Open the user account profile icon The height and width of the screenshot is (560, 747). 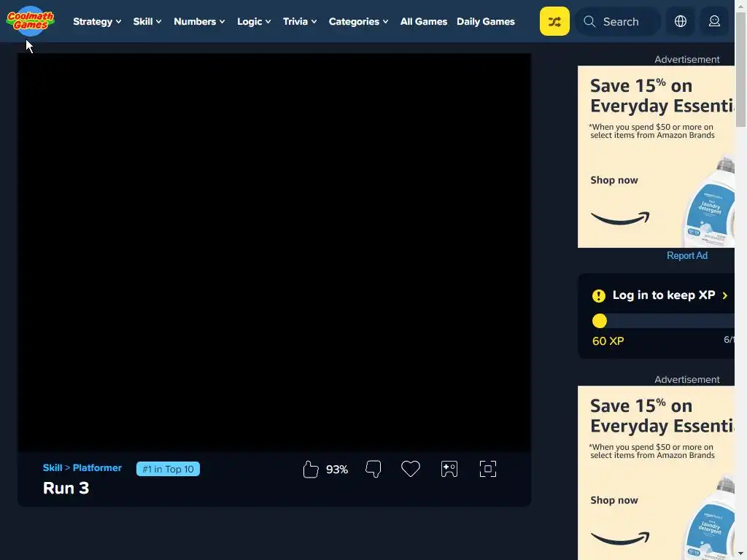click(714, 21)
